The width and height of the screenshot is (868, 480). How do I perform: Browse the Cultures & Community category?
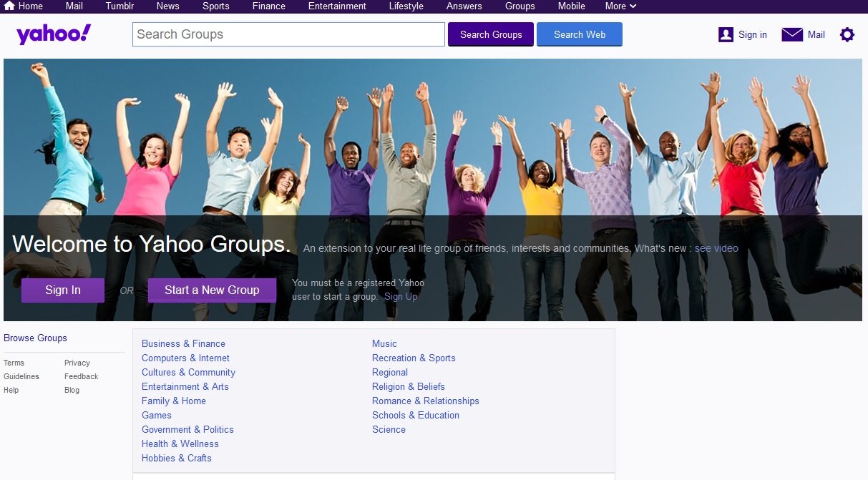click(188, 372)
